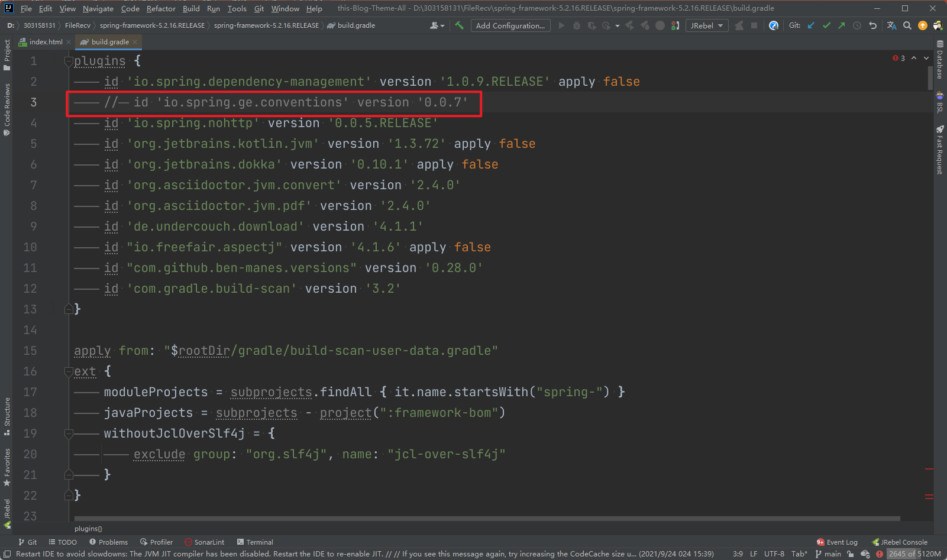Open the Tools menu

coord(237,8)
